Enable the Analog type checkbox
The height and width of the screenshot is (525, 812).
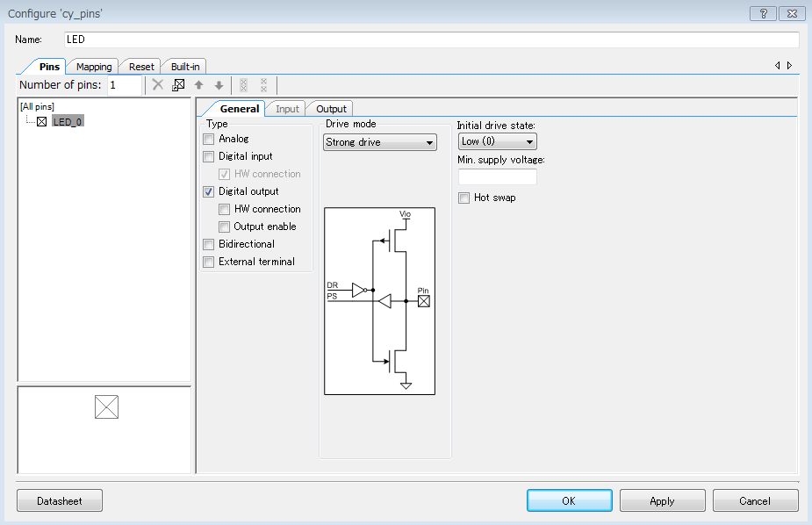point(209,140)
